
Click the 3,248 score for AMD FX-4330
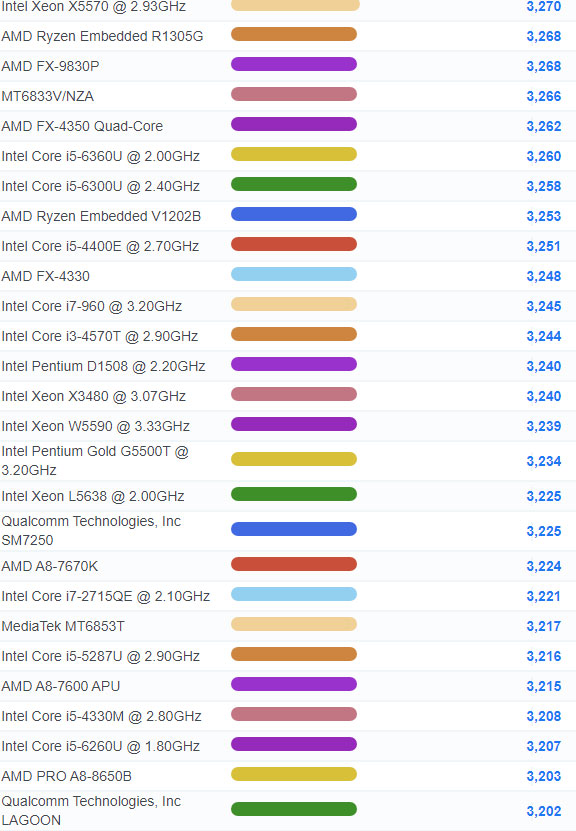coord(544,276)
